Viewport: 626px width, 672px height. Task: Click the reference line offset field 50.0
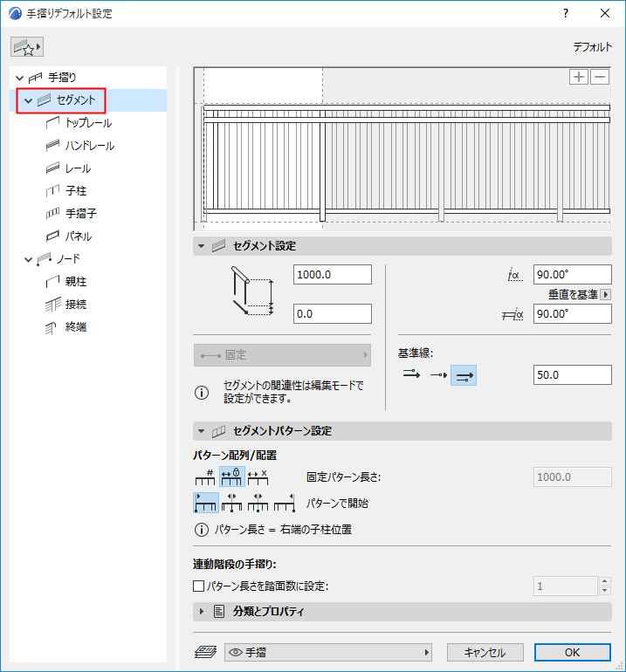[x=573, y=375]
